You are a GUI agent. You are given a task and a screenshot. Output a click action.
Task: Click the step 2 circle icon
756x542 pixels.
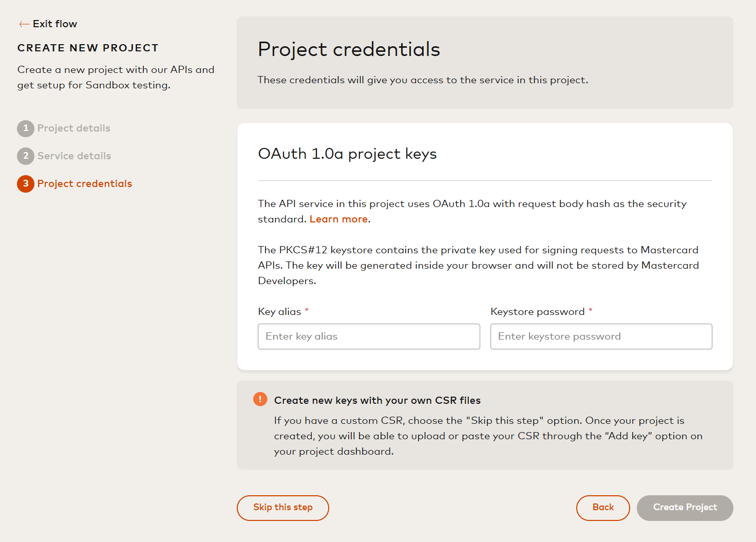26,156
